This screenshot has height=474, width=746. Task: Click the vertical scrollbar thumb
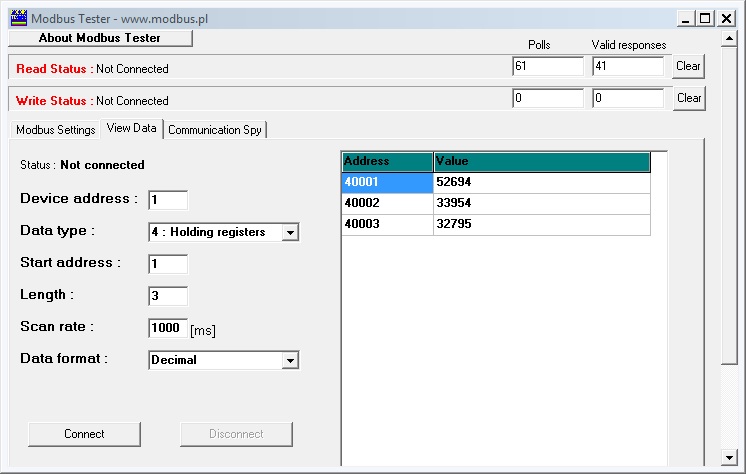729,206
